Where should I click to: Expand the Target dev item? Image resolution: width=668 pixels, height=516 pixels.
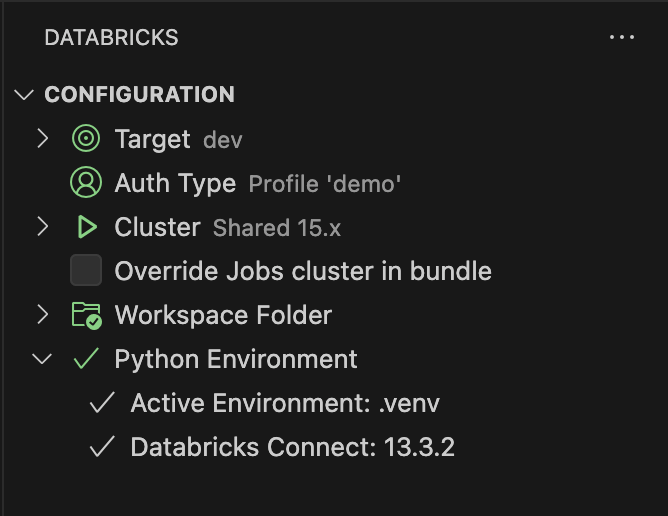pos(42,139)
